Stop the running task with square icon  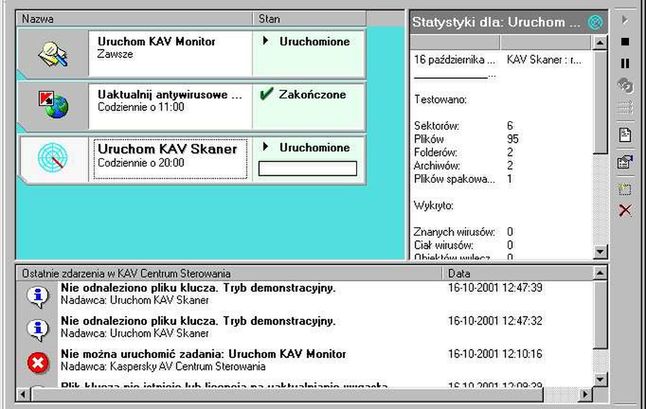625,42
